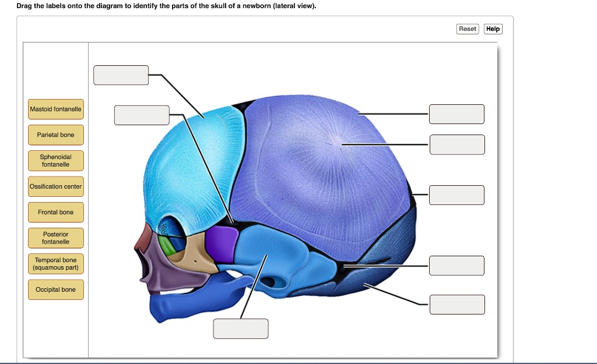
Task: Click the topmost answer box on the right
Action: pyautogui.click(x=456, y=114)
